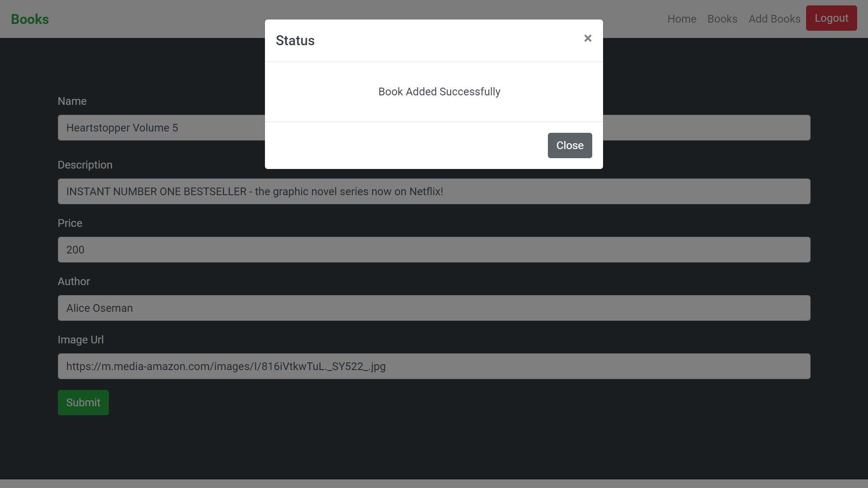The width and height of the screenshot is (868, 488).
Task: Click into the Description text field
Action: tap(434, 192)
